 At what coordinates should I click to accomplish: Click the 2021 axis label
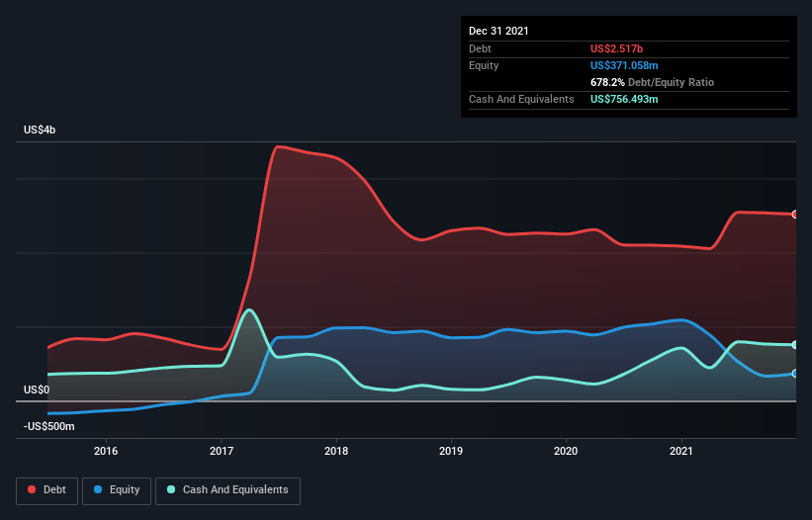coord(681,451)
